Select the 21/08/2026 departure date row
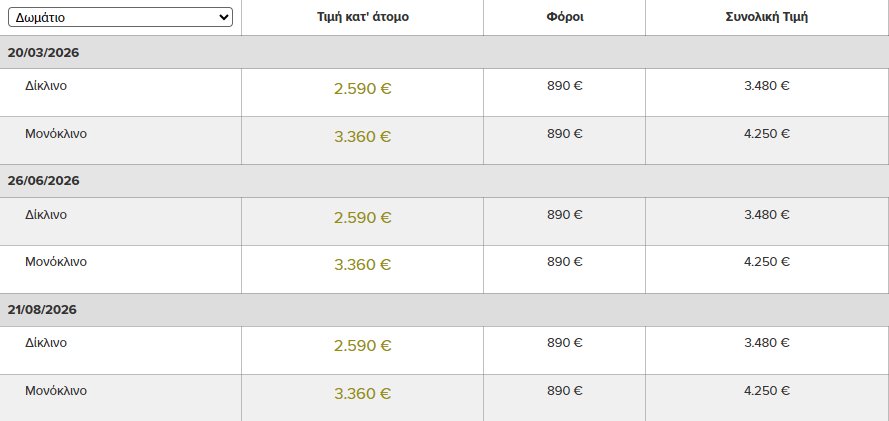Screen dimensions: 889x421 point(43,310)
